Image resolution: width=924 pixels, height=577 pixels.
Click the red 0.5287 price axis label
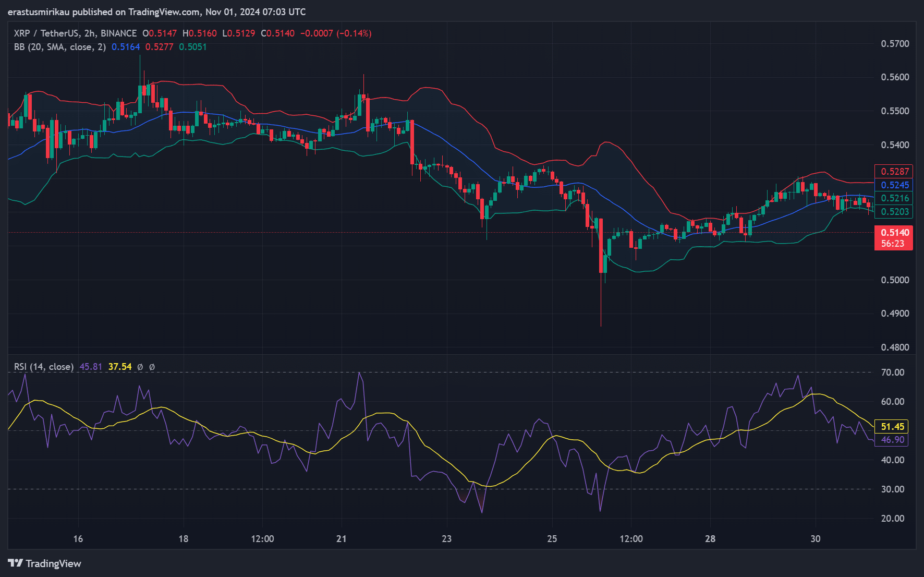point(894,172)
